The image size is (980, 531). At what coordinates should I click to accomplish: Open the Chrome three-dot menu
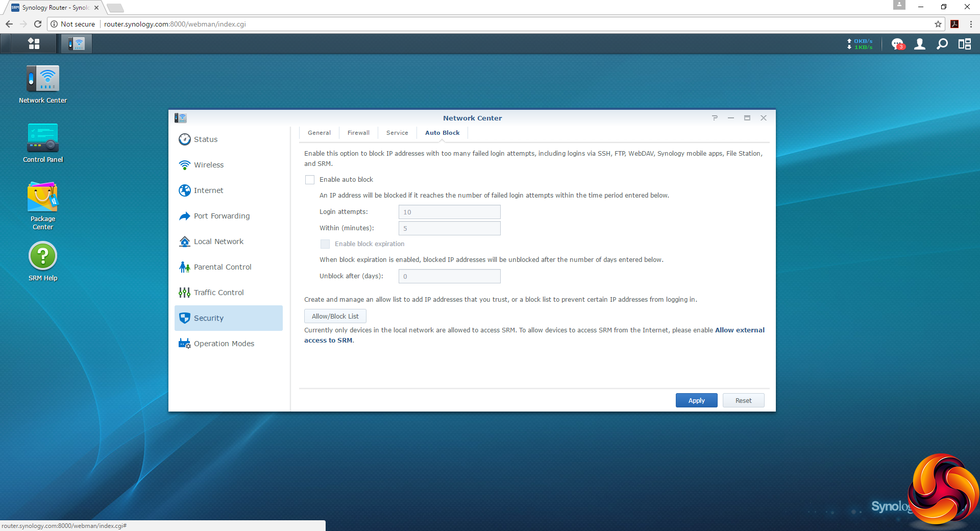pos(971,24)
